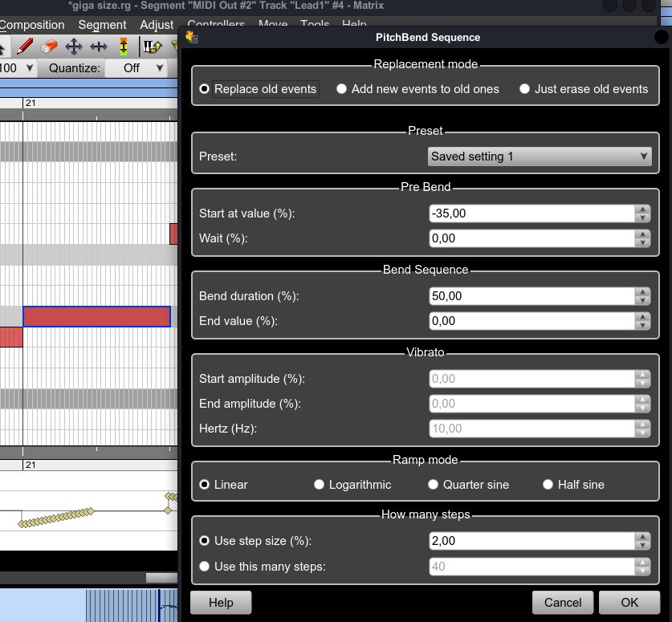
Task: Choose the four-way move tool
Action: point(73,46)
